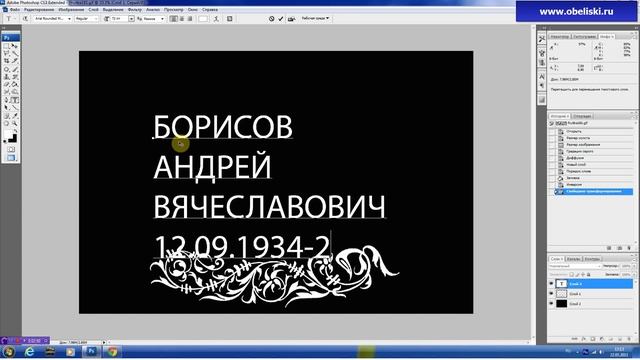Center align the text

click(182, 19)
